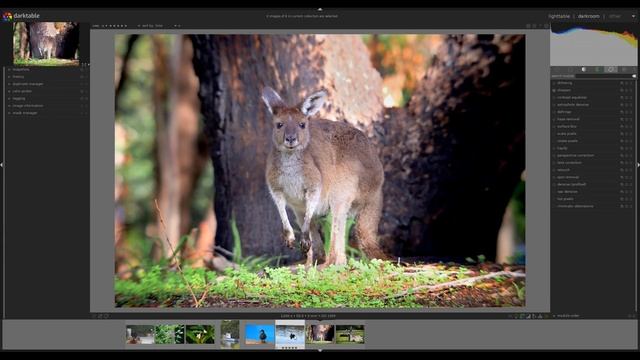The image size is (640, 360).
Task: Enable the retouch module
Action: click(554, 170)
